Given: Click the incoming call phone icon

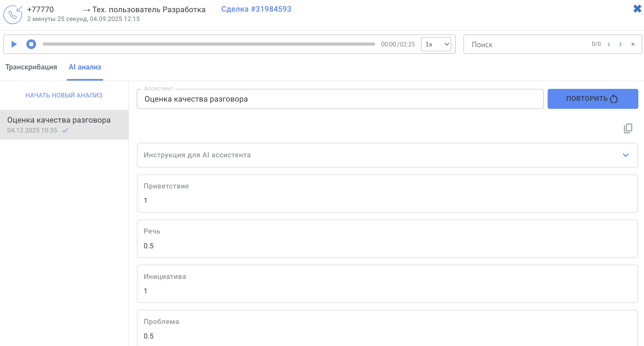Looking at the screenshot, I should pos(13,15).
